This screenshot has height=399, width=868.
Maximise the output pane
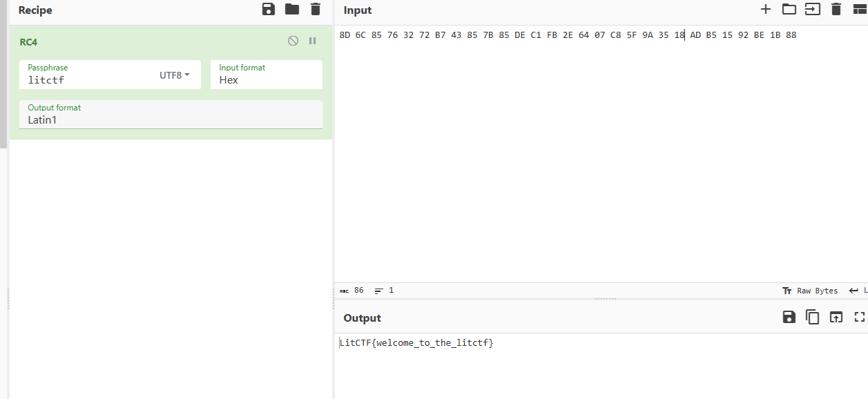[859, 318]
